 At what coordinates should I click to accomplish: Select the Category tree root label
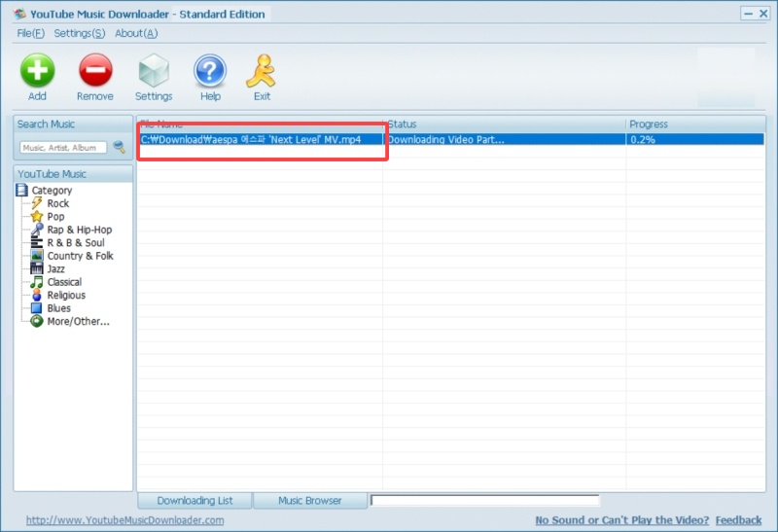coord(53,190)
